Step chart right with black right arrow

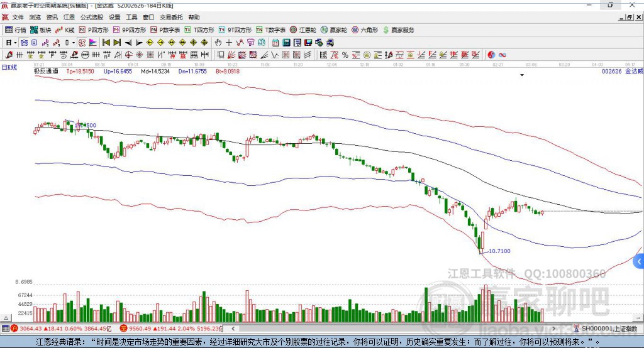(139, 43)
